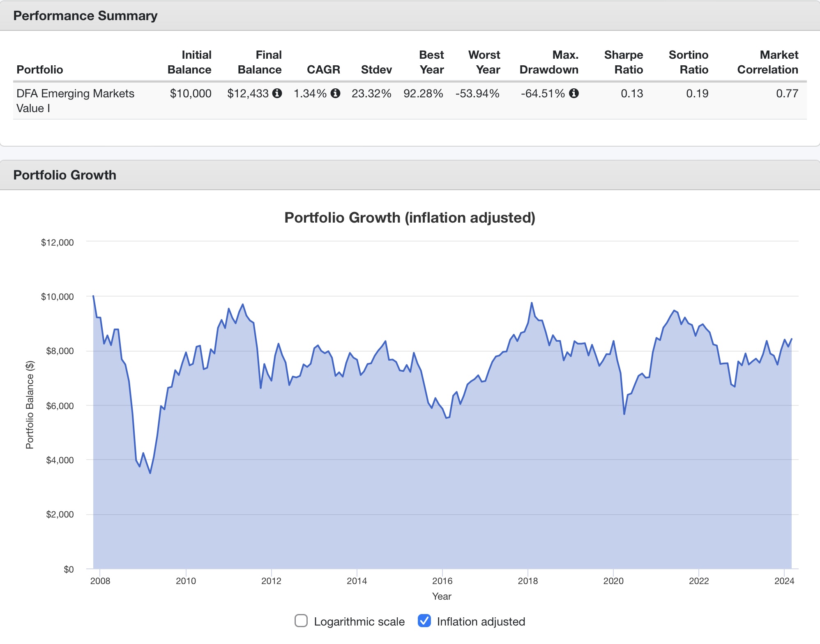Click the $10,000 y-axis label
The width and height of the screenshot is (820, 644).
click(x=57, y=297)
